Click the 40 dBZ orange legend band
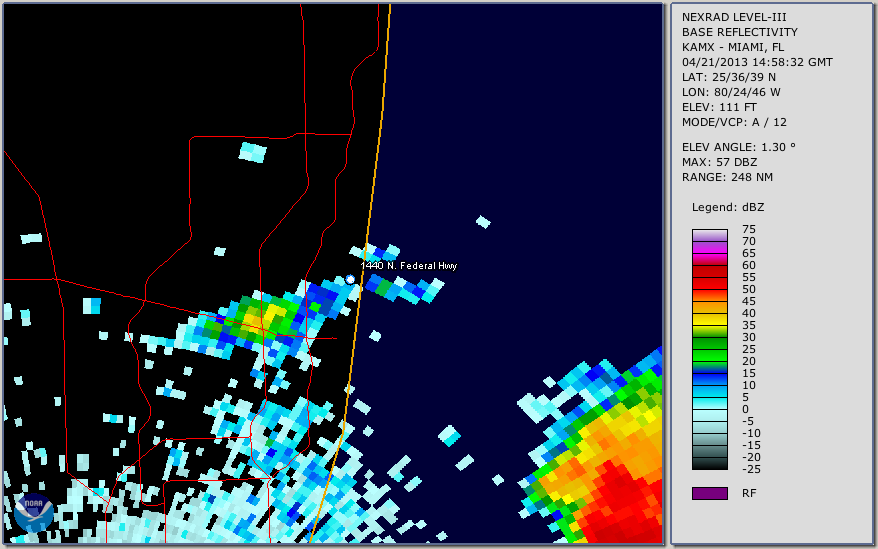 710,307
